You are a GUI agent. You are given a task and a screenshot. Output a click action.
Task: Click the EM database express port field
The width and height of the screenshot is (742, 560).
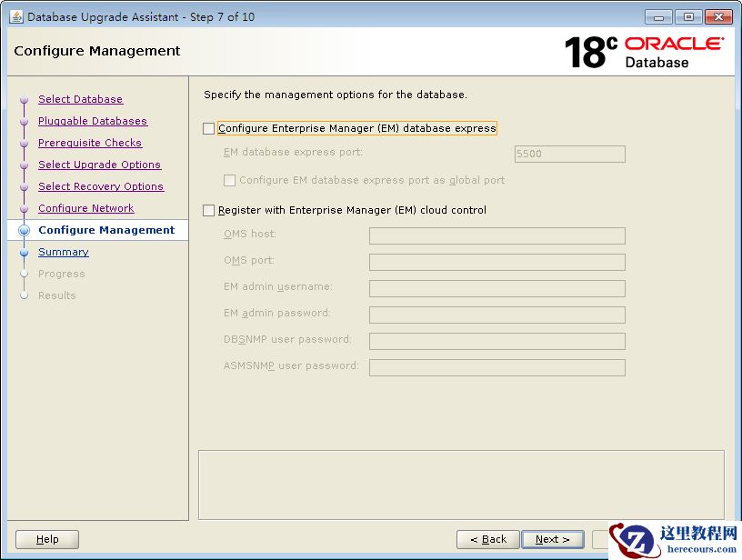tap(570, 154)
